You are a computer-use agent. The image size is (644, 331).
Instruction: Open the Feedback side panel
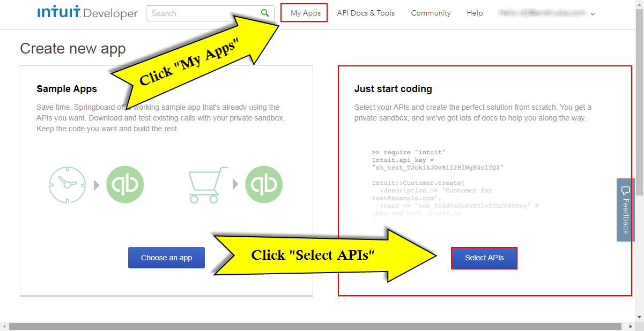pyautogui.click(x=625, y=210)
